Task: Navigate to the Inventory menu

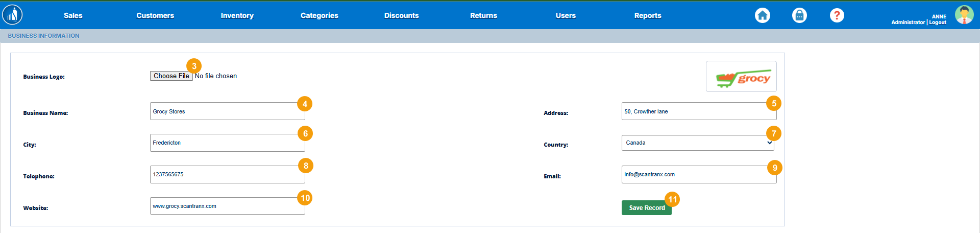Action: point(237,16)
